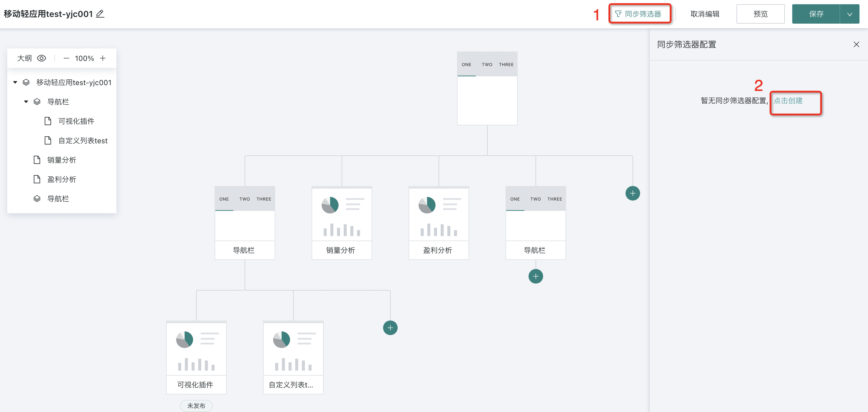Click the 保存 save button
The height and width of the screenshot is (412, 868).
tap(816, 14)
